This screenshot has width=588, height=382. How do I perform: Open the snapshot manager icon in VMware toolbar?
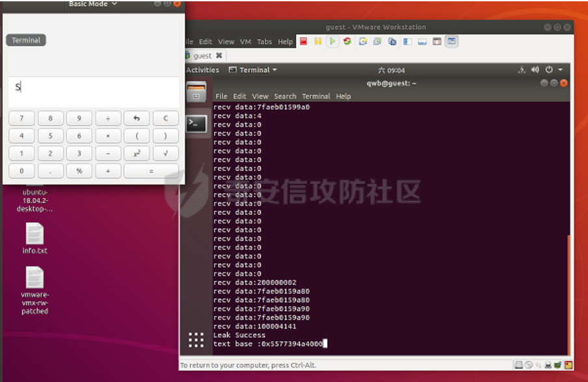(392, 42)
